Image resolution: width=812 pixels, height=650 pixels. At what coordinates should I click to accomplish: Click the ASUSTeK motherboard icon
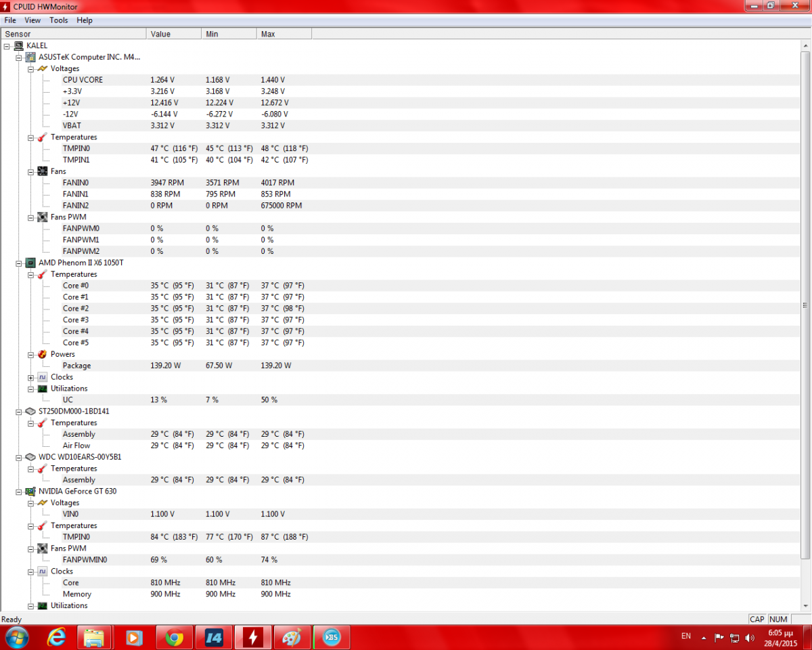pos(30,57)
